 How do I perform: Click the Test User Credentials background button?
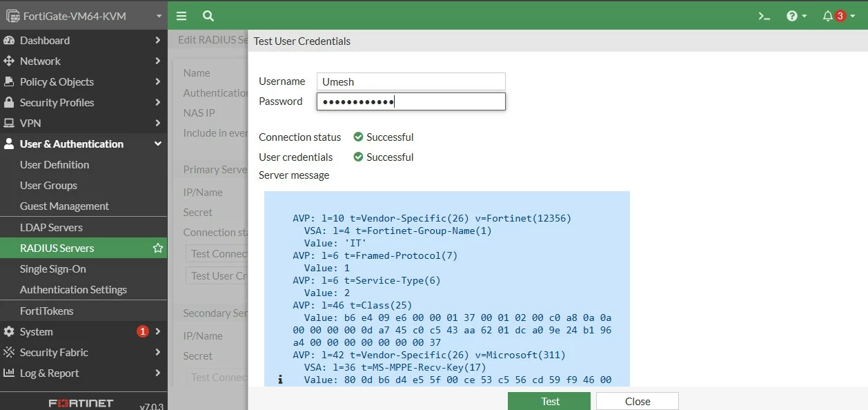217,275
